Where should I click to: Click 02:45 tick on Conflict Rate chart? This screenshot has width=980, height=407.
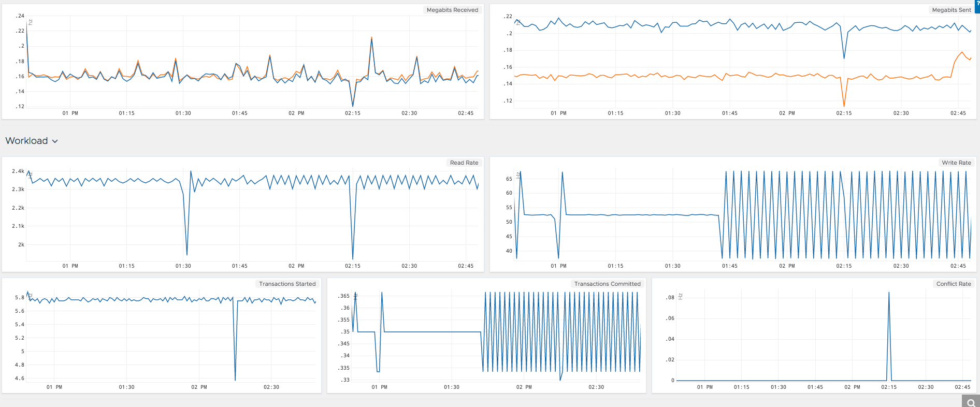pos(962,387)
